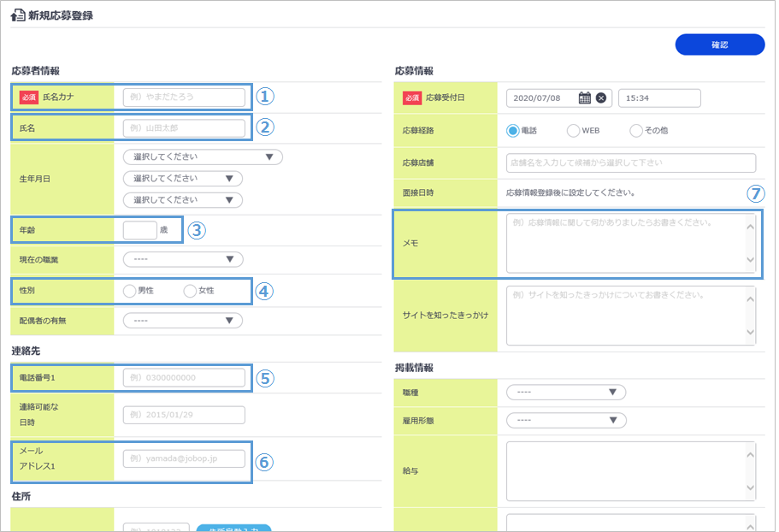
Task: Open the 雇用形態 dropdown
Action: pyautogui.click(x=566, y=420)
